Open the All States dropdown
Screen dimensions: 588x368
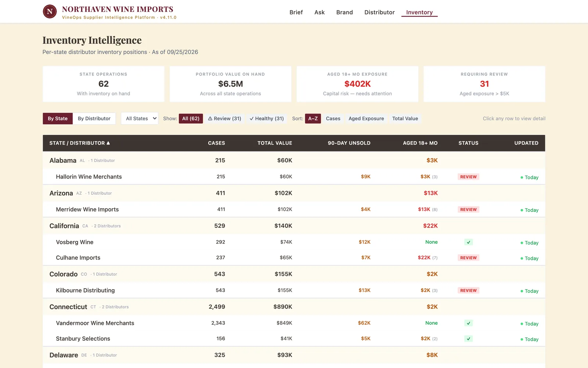tap(140, 118)
